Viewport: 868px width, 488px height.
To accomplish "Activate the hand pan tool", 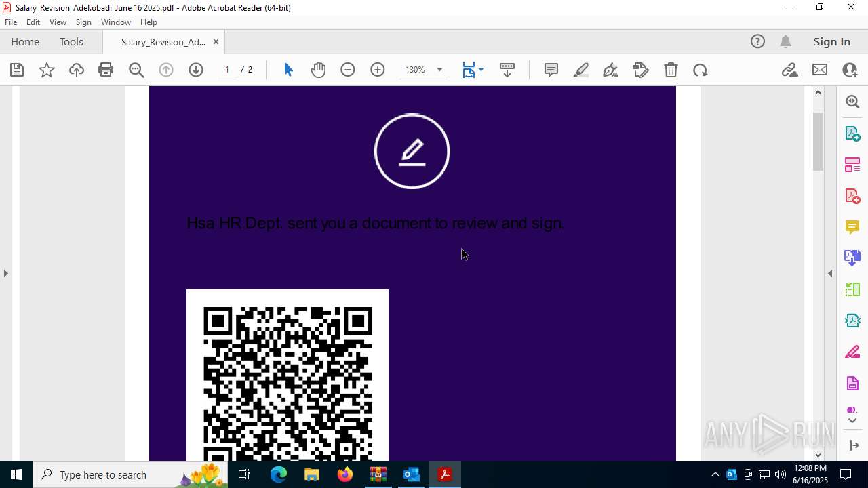I will pyautogui.click(x=318, y=70).
